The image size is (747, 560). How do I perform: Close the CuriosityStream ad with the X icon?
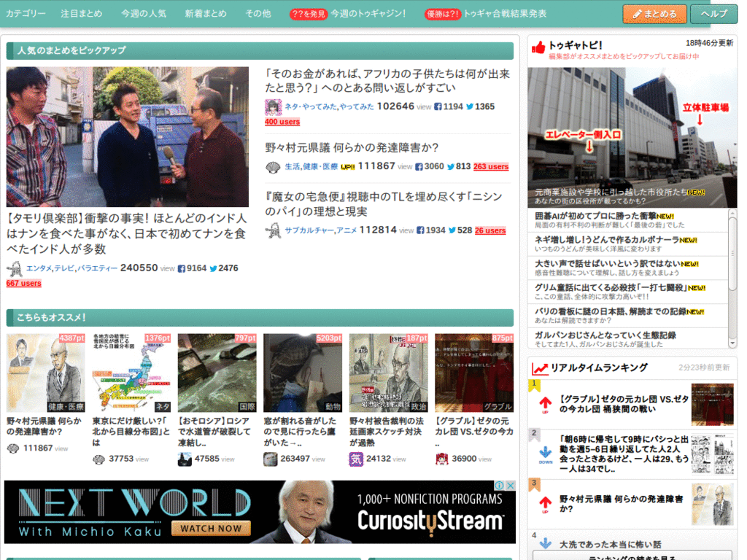click(x=511, y=486)
